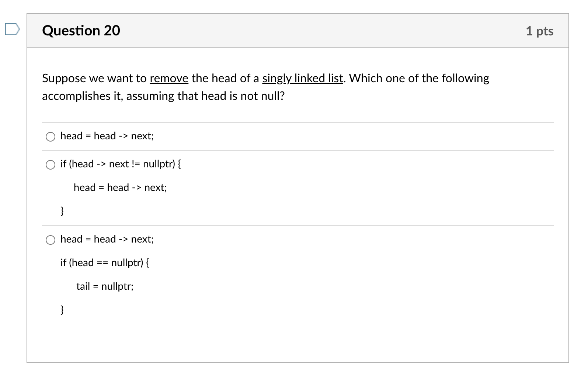Click the closing brace of the third option
This screenshot has height=376, width=588.
click(x=62, y=310)
